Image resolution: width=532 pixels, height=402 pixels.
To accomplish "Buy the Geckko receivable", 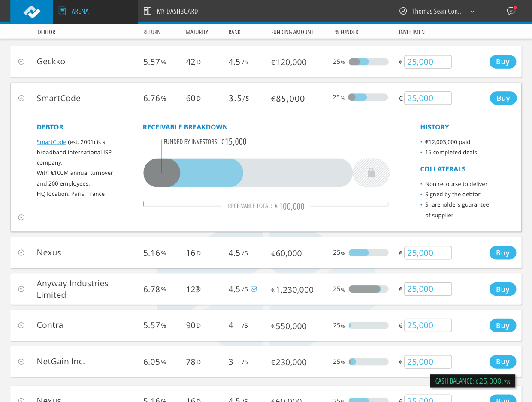I will click(x=502, y=62).
